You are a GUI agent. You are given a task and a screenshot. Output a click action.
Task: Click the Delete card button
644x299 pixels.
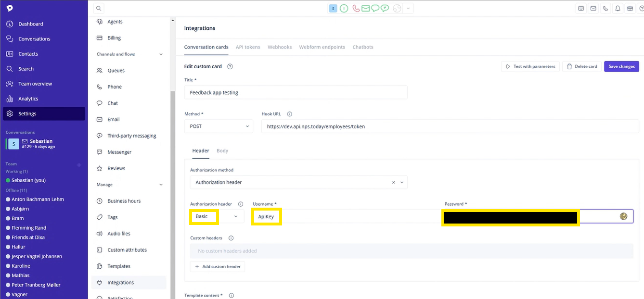click(581, 66)
